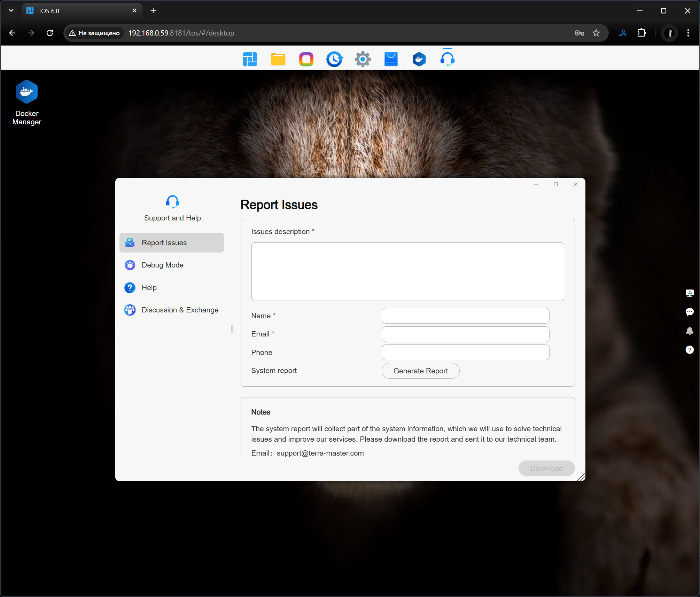The image size is (700, 597).
Task: Open Help section in sidebar
Action: pyautogui.click(x=149, y=288)
